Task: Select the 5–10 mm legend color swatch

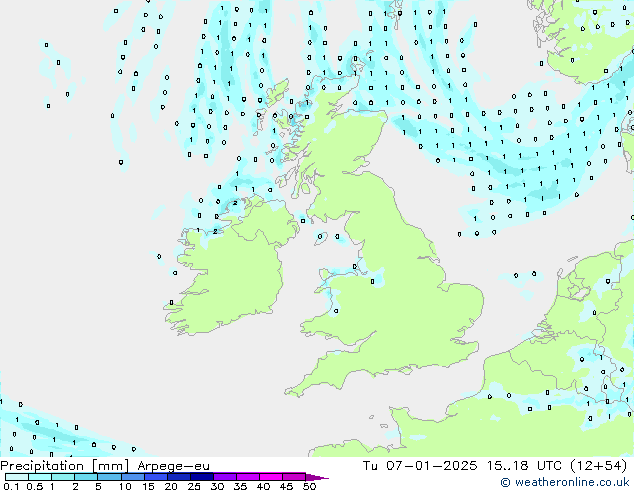Action: point(109,477)
